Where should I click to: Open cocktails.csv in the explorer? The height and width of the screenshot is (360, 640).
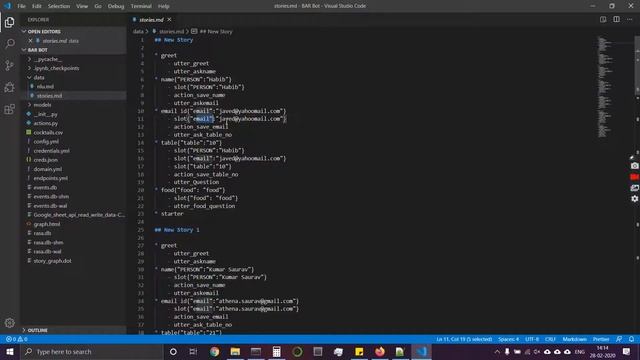pyautogui.click(x=48, y=133)
